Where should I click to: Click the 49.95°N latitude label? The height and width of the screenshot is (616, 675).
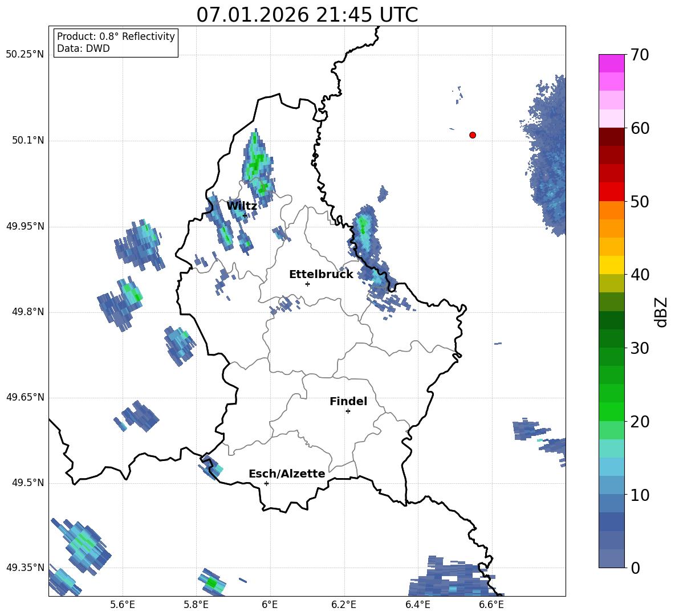pos(25,226)
